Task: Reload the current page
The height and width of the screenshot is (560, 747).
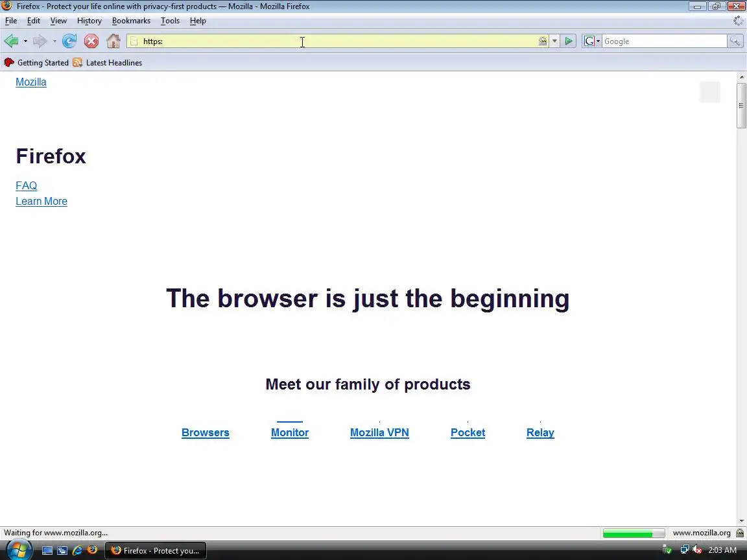Action: [x=69, y=41]
